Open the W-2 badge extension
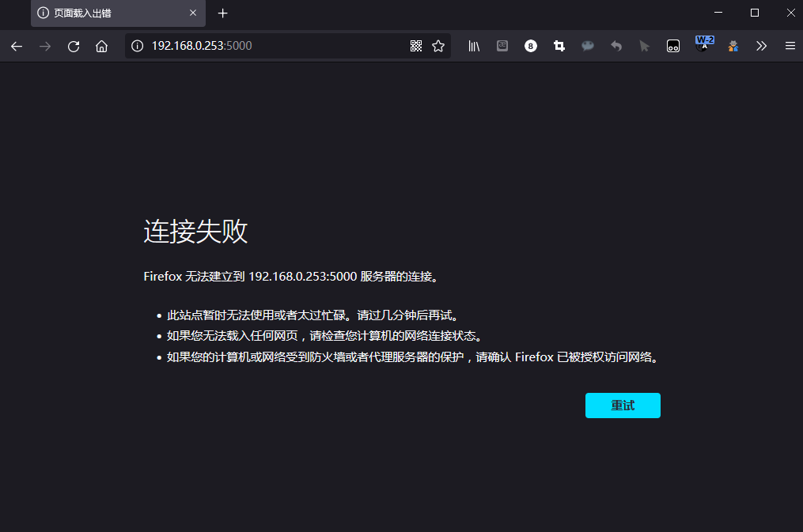The width and height of the screenshot is (803, 532). pyautogui.click(x=704, y=43)
